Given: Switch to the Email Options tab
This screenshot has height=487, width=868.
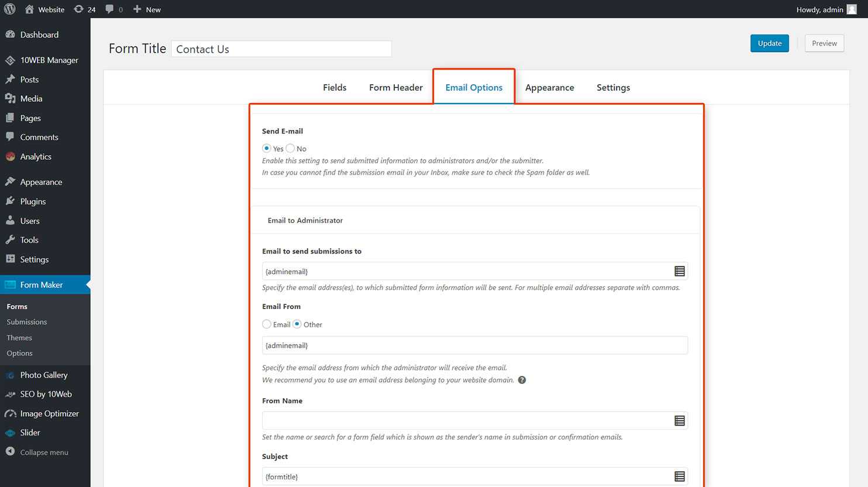Looking at the screenshot, I should tap(474, 87).
